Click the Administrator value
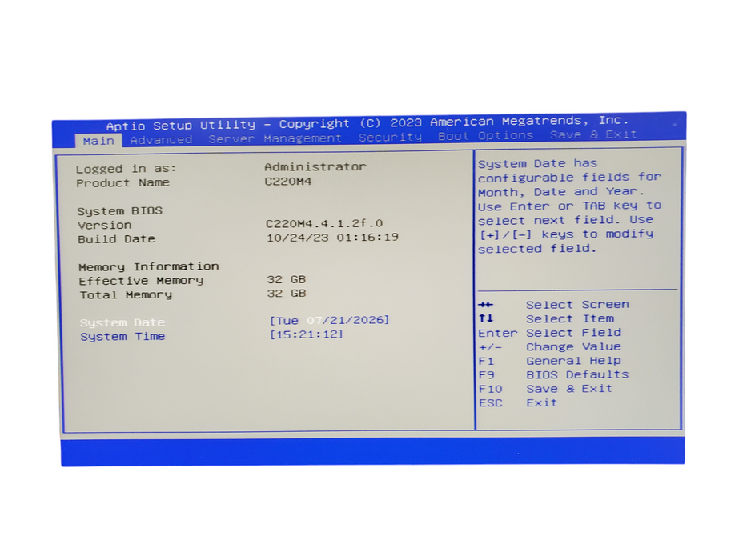747x560 pixels. 315,166
